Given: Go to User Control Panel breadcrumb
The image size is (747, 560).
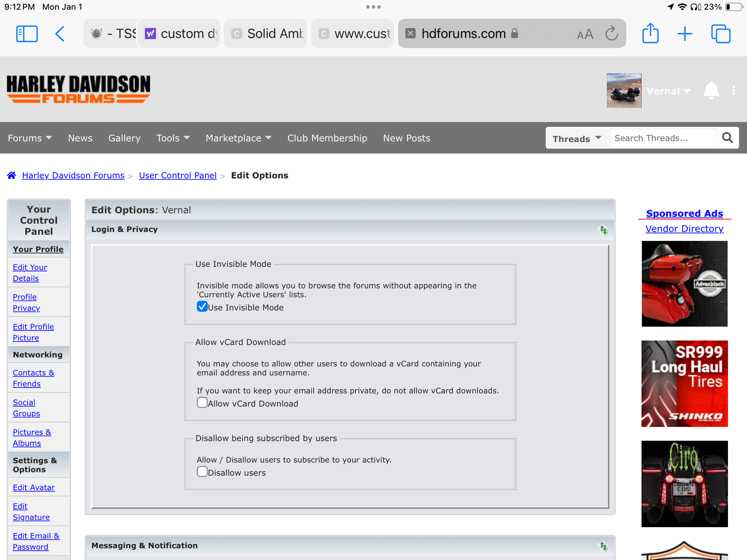Looking at the screenshot, I should [177, 175].
